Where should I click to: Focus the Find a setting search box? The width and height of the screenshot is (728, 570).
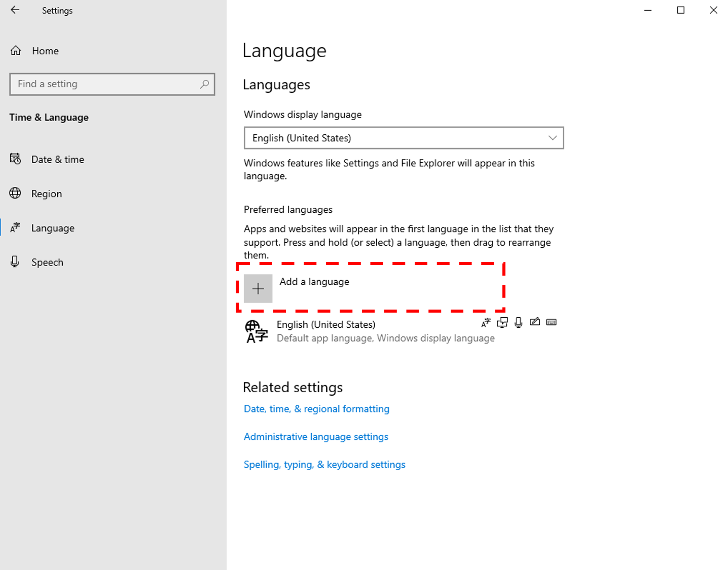pos(112,84)
